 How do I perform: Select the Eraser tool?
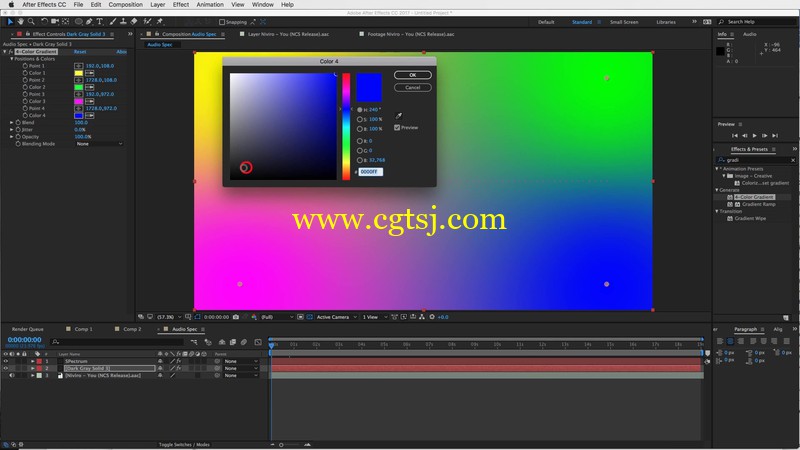click(x=134, y=21)
